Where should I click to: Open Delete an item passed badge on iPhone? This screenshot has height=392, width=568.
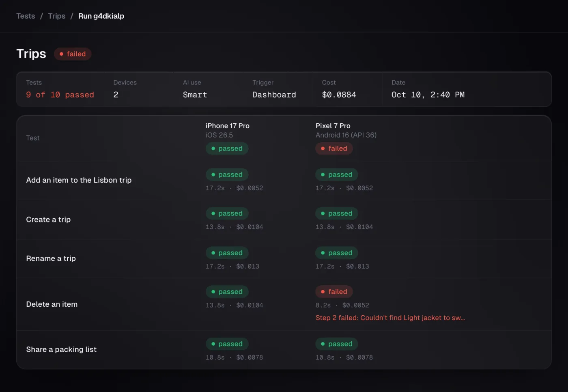[227, 292]
